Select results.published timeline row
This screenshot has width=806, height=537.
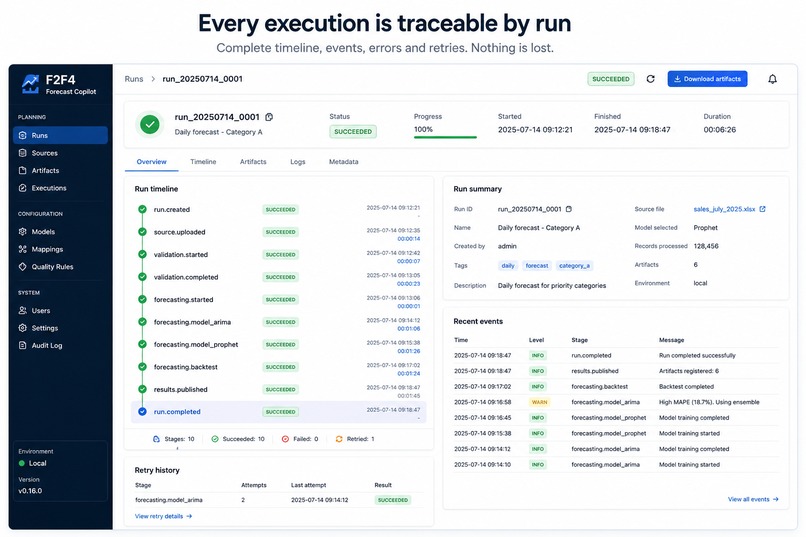point(279,390)
